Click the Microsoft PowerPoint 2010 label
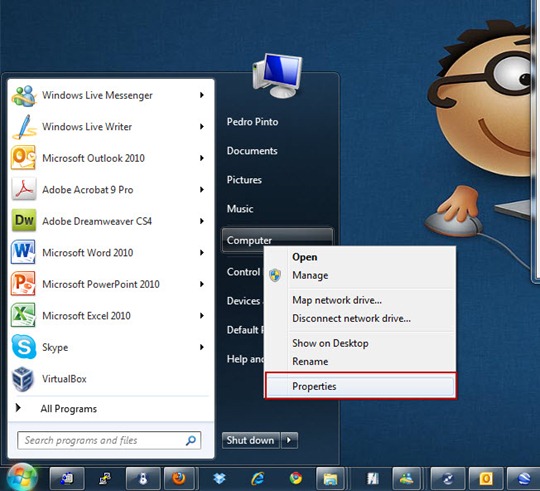 [101, 284]
